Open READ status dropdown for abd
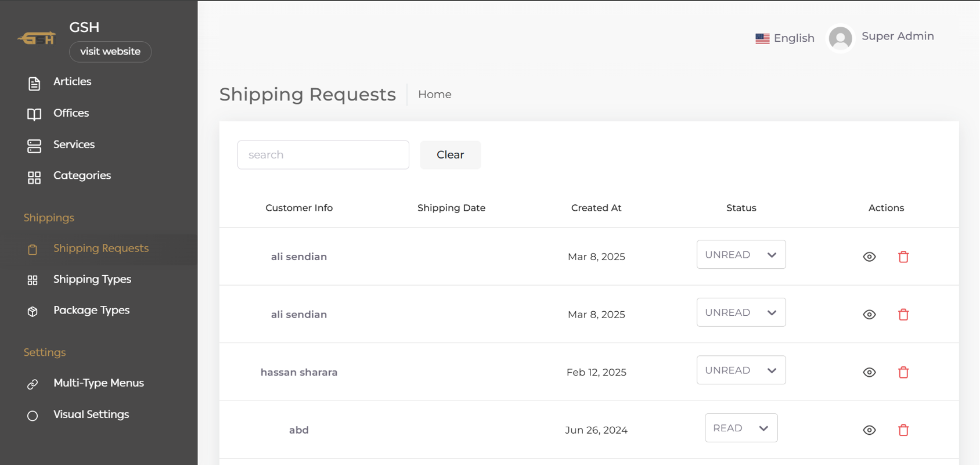Screen dimensions: 980x465 click(741, 428)
